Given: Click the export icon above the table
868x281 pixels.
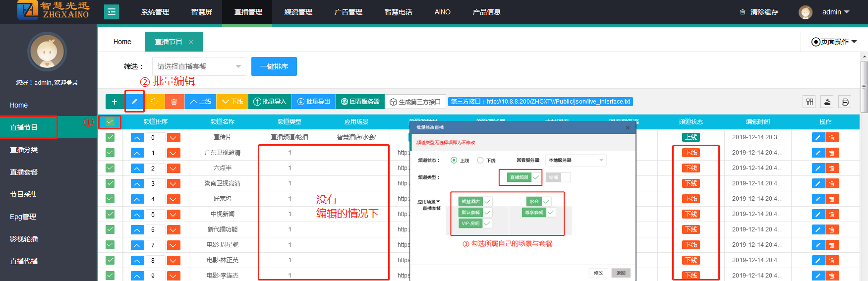Looking at the screenshot, I should click(x=827, y=102).
